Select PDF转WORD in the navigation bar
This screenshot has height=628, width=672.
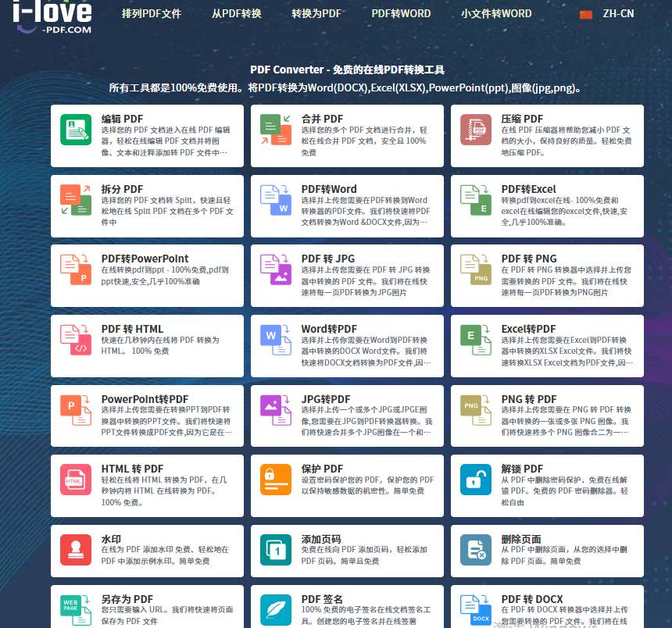401,14
